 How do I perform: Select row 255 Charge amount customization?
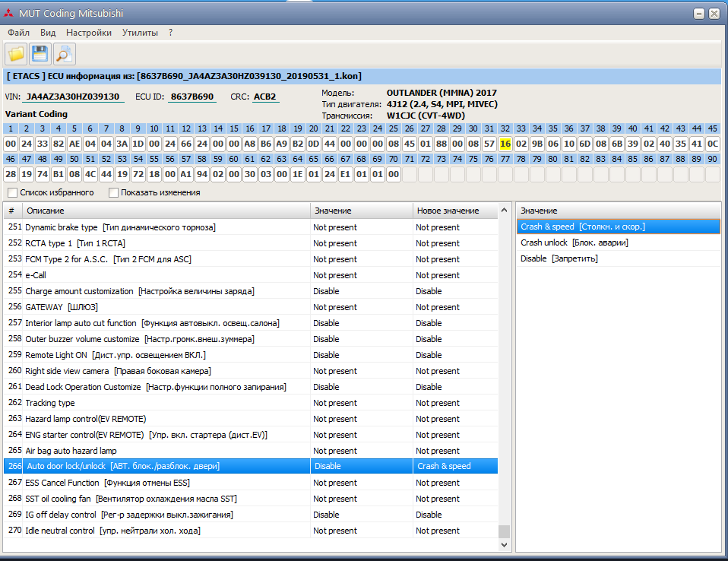(x=251, y=291)
